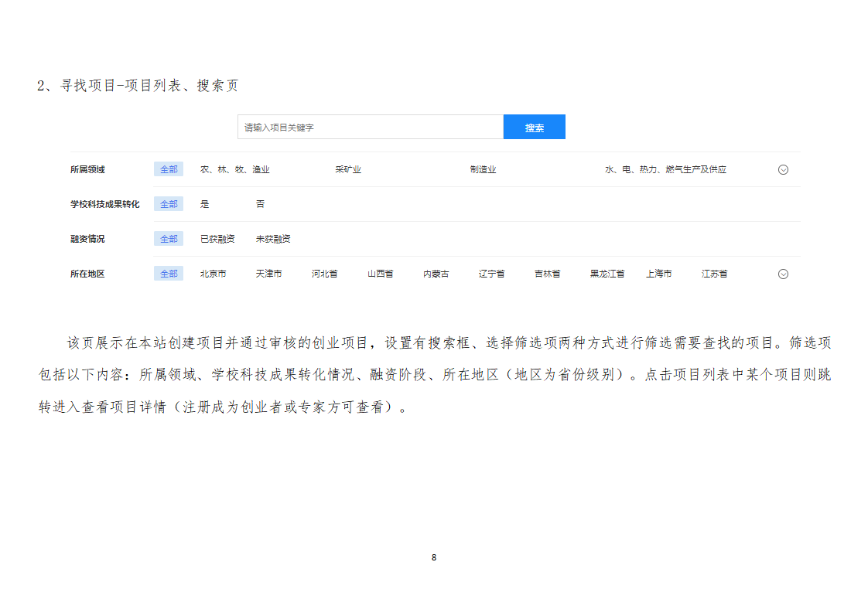The height and width of the screenshot is (613, 868).
Task: Choose 是 for 学校科技成果转化
Action: (x=205, y=204)
